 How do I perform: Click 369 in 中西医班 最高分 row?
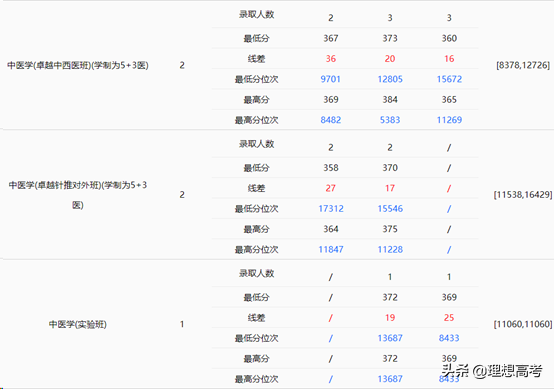(331, 100)
